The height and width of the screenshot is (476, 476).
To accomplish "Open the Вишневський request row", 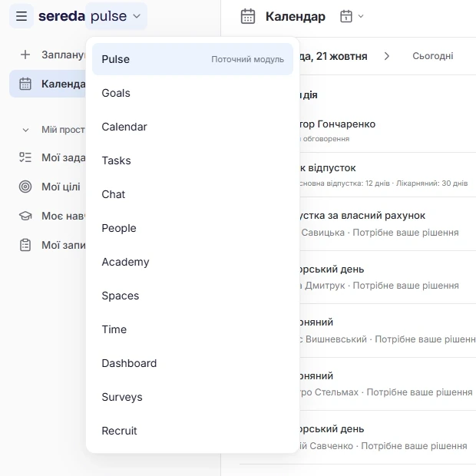I will click(x=388, y=331).
